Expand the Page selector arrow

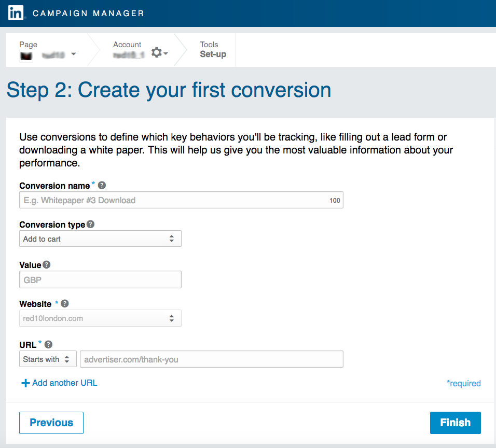tap(73, 54)
